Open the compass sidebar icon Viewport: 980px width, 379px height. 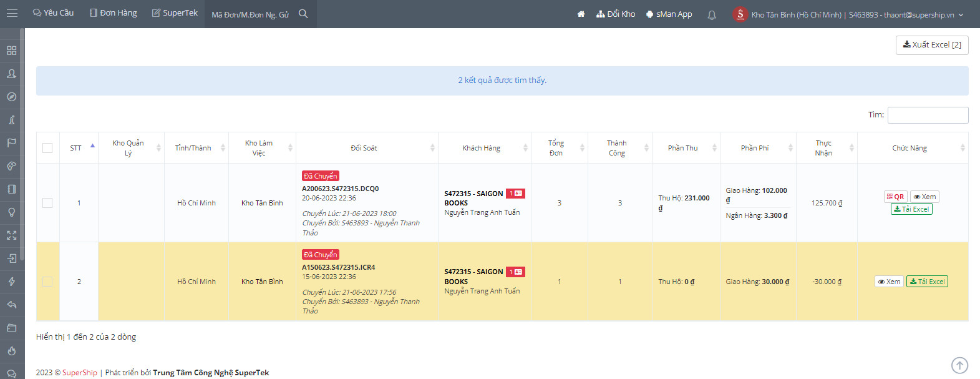[x=11, y=97]
